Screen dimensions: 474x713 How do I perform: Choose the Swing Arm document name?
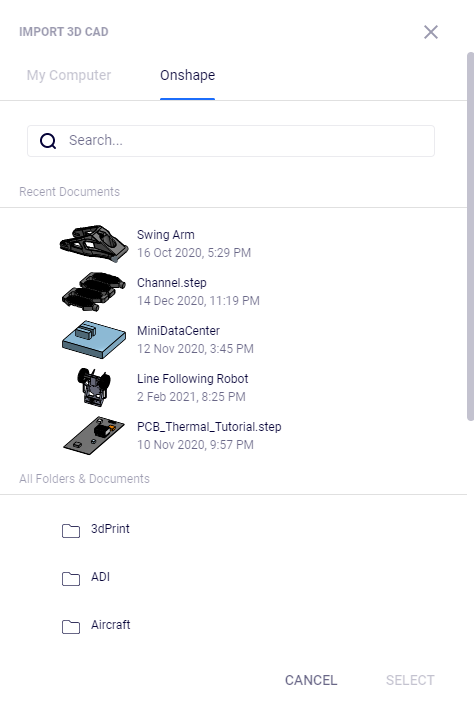166,235
